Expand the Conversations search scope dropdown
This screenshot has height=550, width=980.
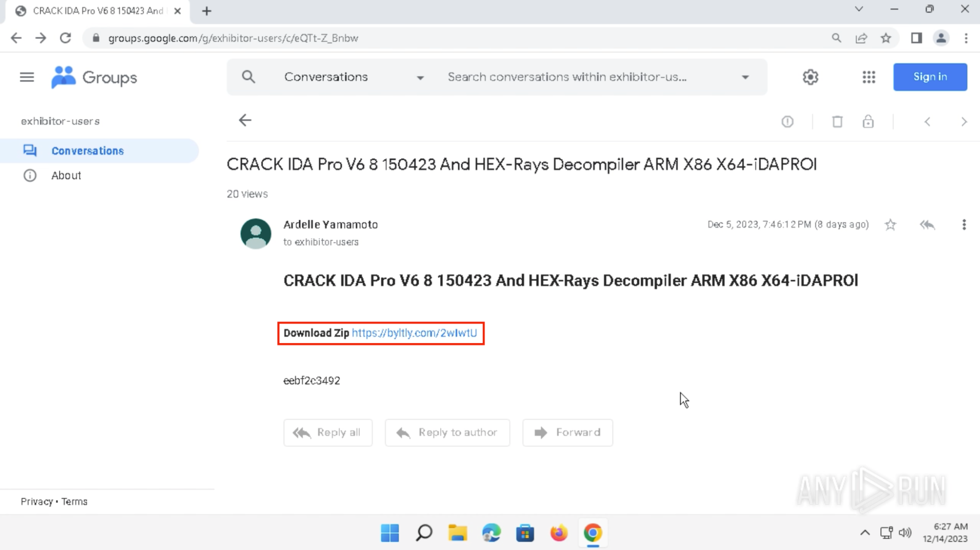[x=420, y=77]
